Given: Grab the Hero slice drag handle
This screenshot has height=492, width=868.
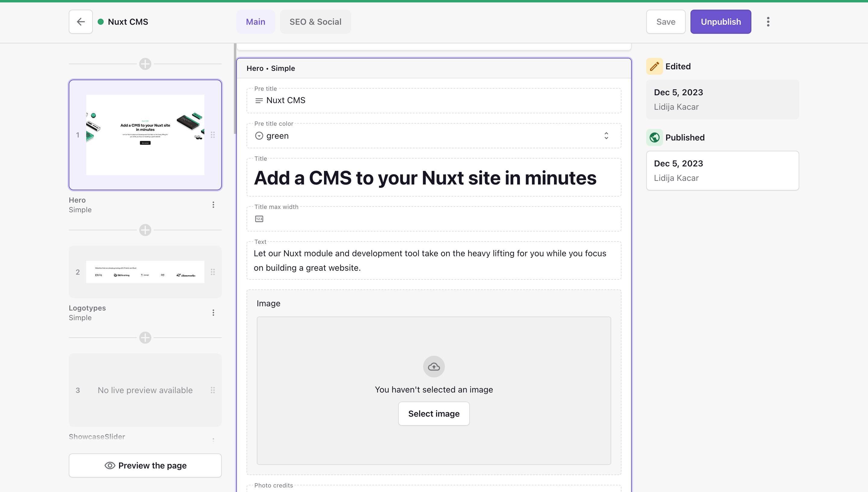Looking at the screenshot, I should (x=213, y=135).
